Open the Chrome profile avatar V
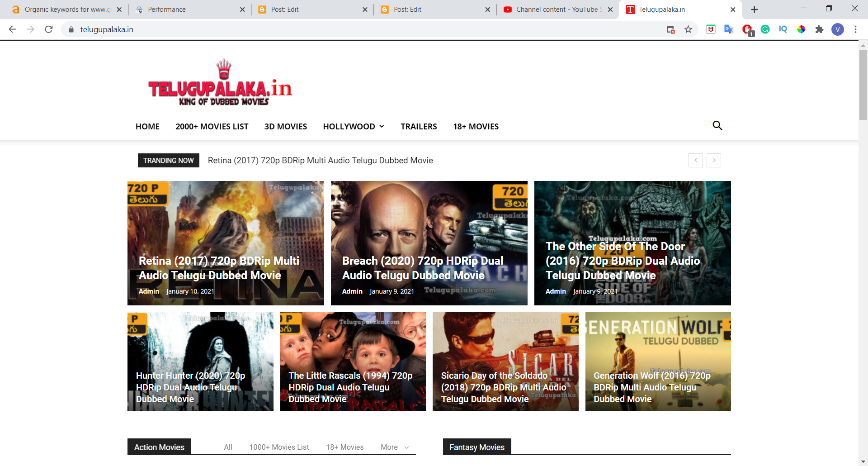The image size is (868, 466). click(838, 29)
